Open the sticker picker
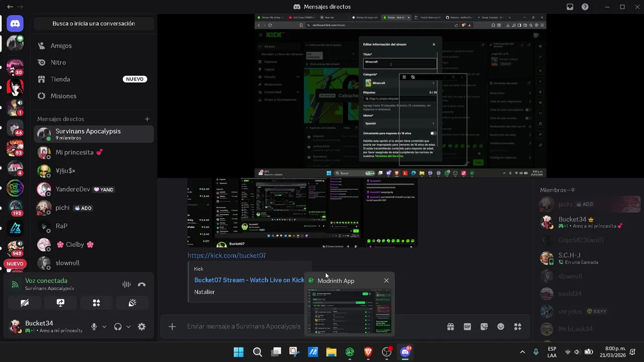The height and width of the screenshot is (362, 644). [484, 326]
